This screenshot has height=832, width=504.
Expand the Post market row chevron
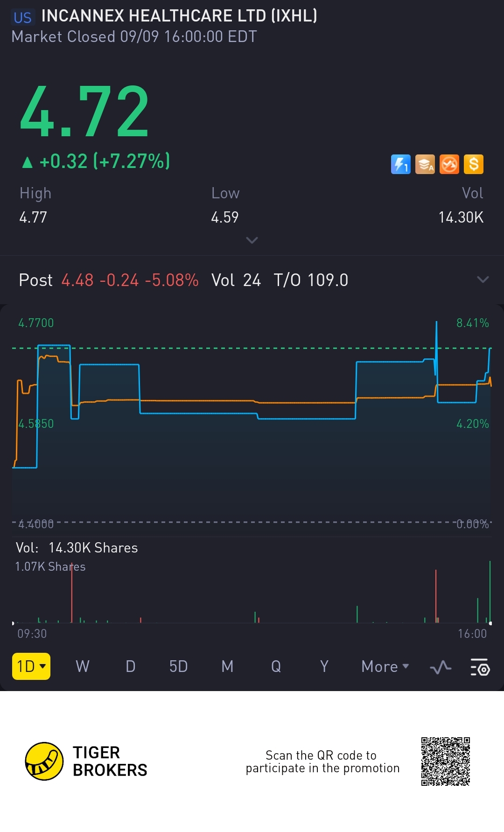(483, 280)
